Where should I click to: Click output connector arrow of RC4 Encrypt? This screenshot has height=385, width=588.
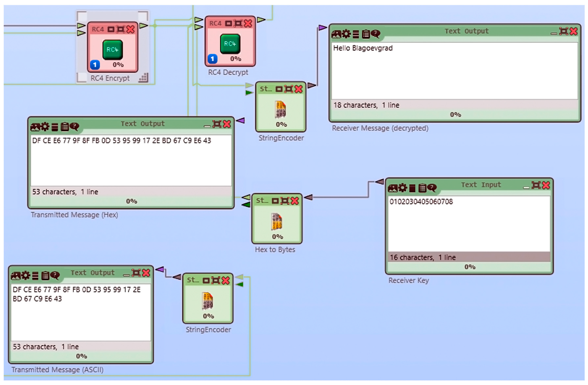(x=143, y=25)
